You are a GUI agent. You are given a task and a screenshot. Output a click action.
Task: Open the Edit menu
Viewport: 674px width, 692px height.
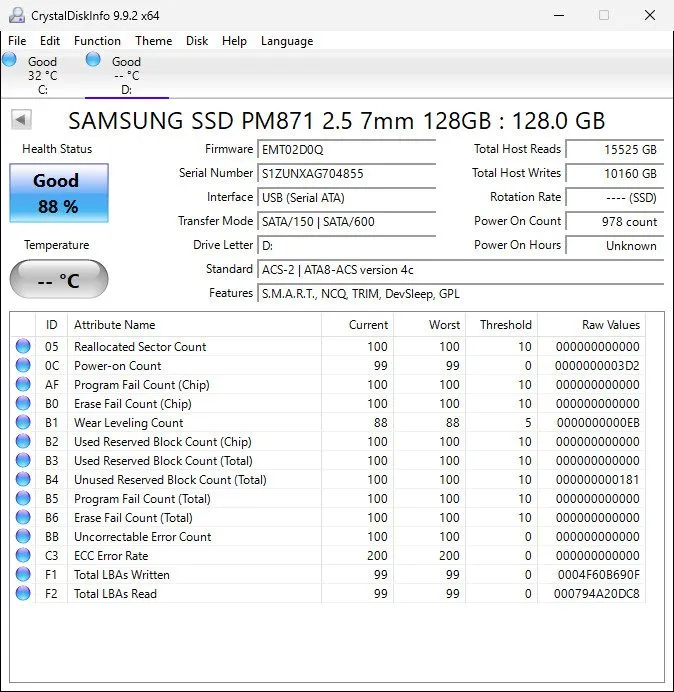pyautogui.click(x=49, y=41)
